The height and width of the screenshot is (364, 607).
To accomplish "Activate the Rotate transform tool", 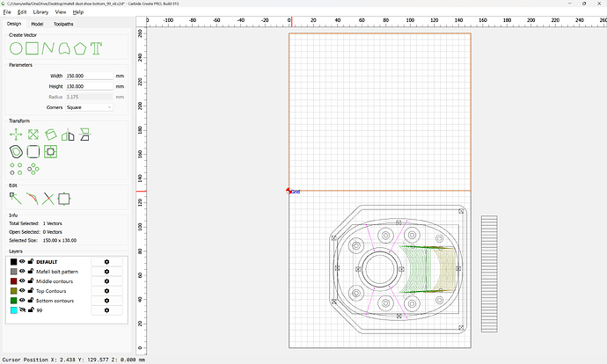I will 51,135.
